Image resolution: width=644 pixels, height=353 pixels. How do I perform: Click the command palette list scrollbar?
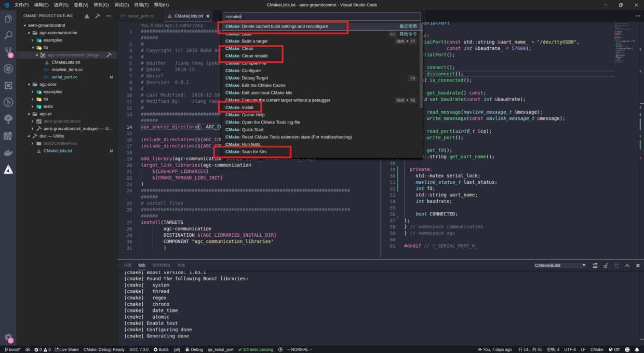point(422,65)
